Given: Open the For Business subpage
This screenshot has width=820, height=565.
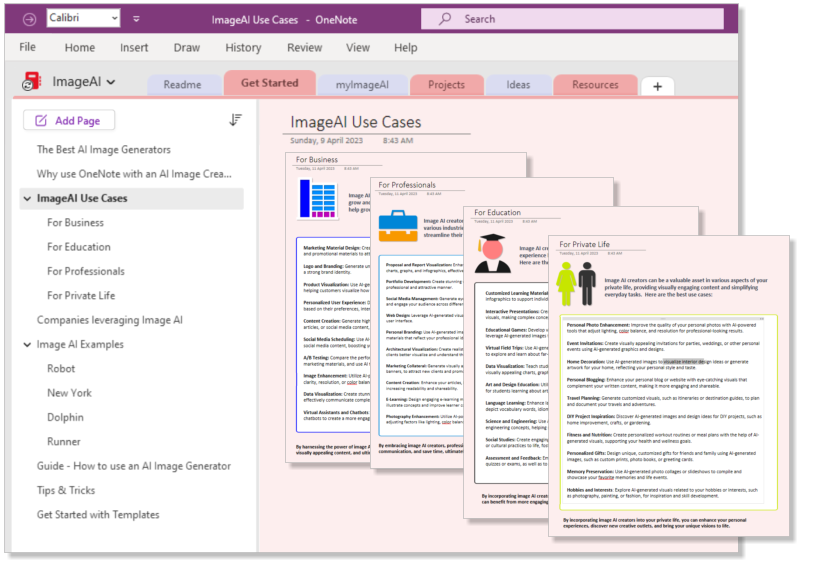Looking at the screenshot, I should click(75, 223).
